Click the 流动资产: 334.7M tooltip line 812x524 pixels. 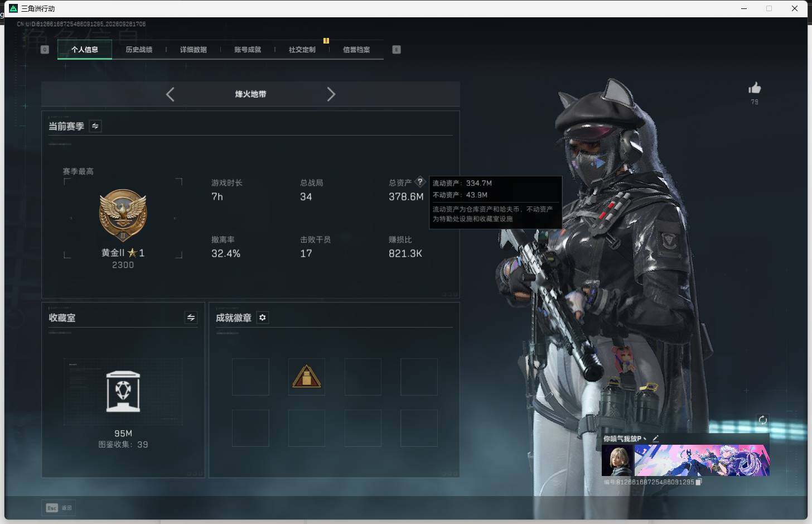462,183
